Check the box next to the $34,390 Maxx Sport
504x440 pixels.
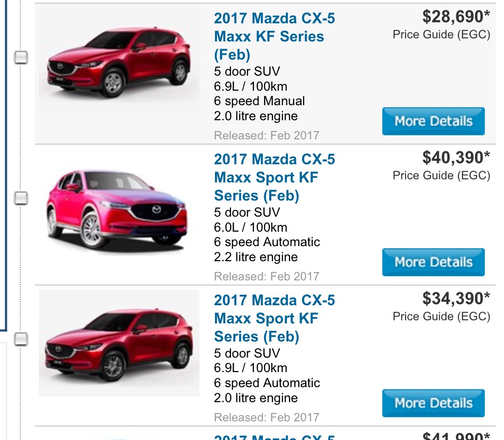pos(21,339)
